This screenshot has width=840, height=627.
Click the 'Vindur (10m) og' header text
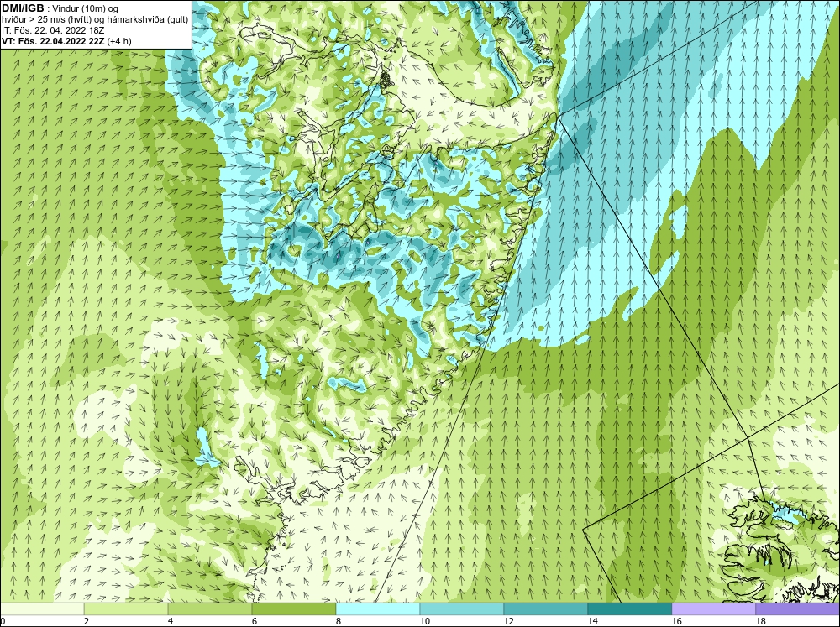tap(86, 9)
